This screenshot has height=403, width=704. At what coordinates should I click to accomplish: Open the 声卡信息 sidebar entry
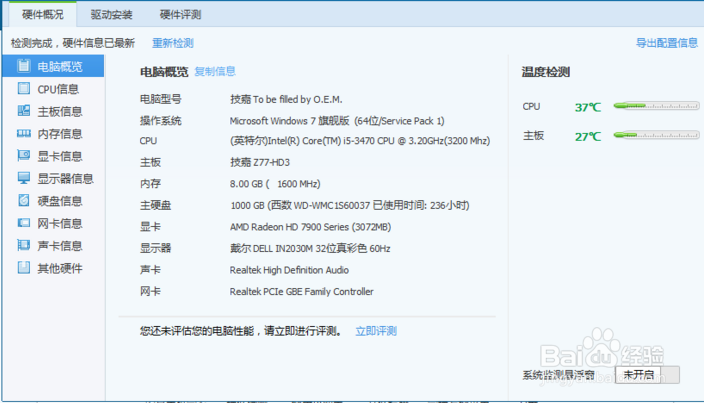click(53, 246)
